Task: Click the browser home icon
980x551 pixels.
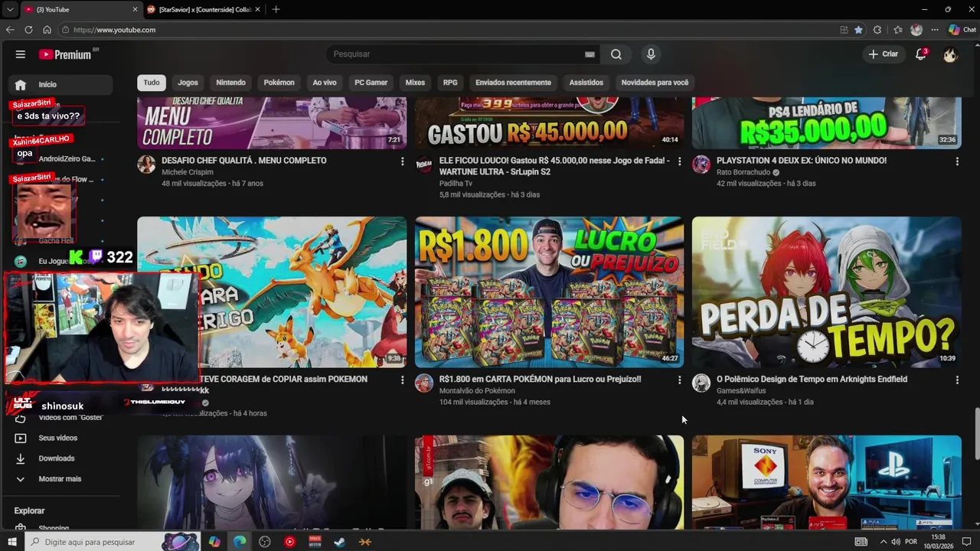Action: (47, 30)
